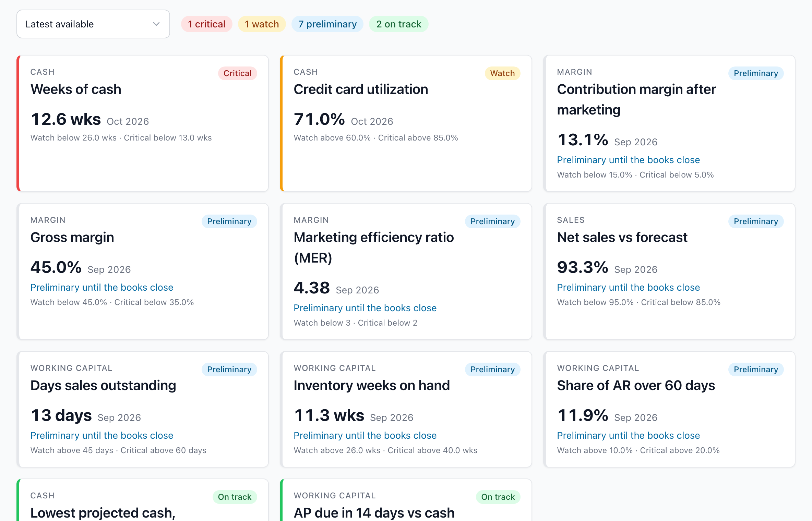The width and height of the screenshot is (812, 521).
Task: Click the 93.3% net sales value
Action: [583, 267]
